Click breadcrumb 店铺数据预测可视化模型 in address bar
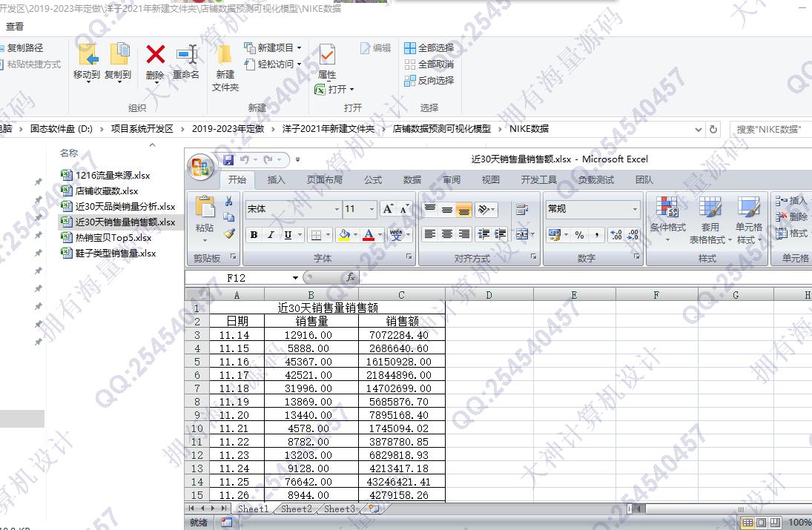 [442, 129]
